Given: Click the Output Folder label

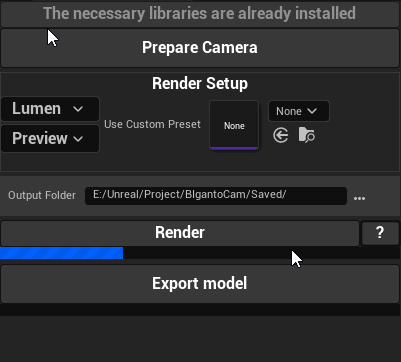Looking at the screenshot, I should (42, 195).
